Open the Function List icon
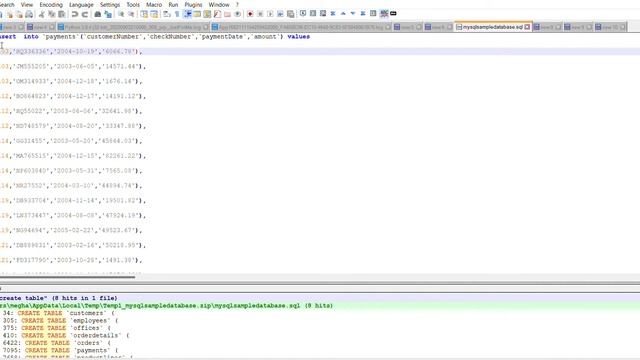The height and width of the screenshot is (360, 640). click(217, 14)
